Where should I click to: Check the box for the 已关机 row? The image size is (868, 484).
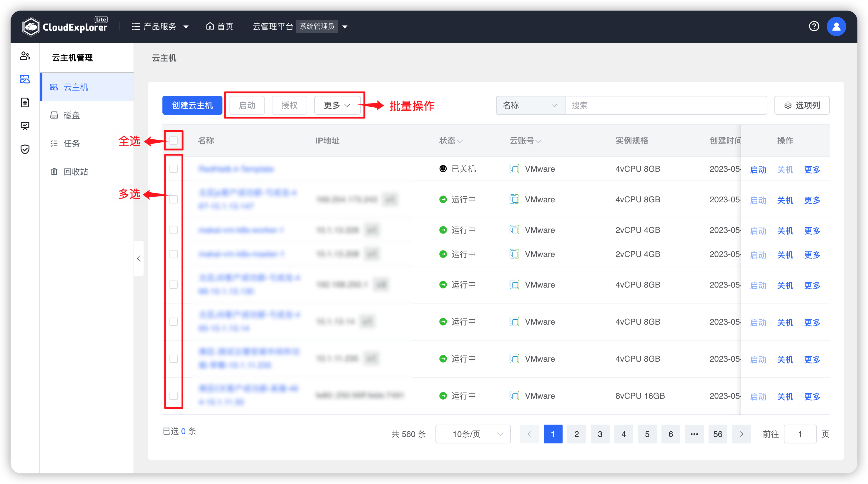174,169
